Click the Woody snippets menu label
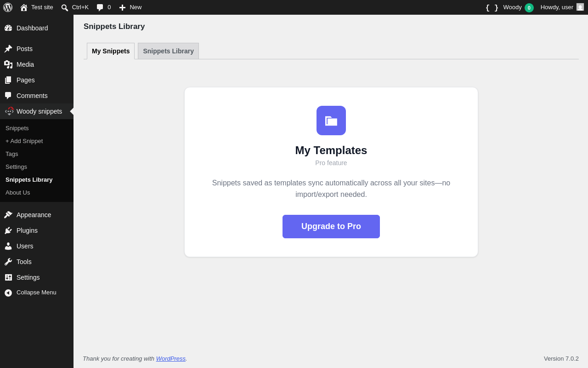This screenshot has width=588, height=368. pyautogui.click(x=39, y=111)
